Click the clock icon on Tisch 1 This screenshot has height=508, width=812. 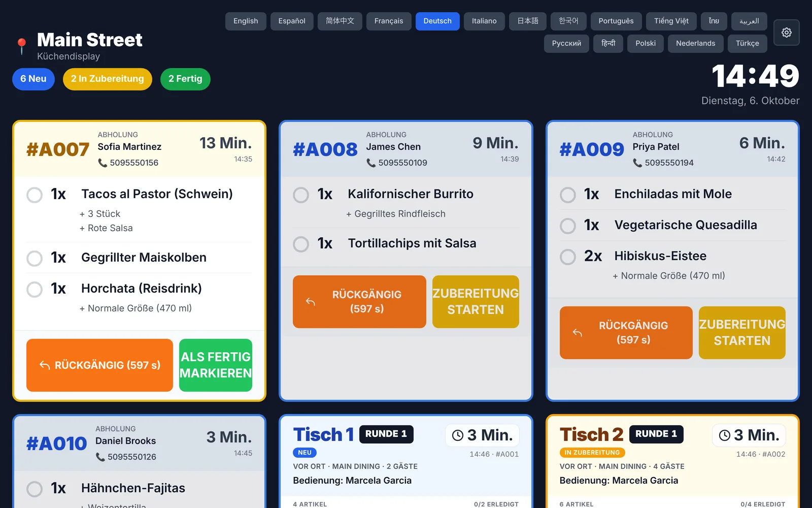pos(458,435)
